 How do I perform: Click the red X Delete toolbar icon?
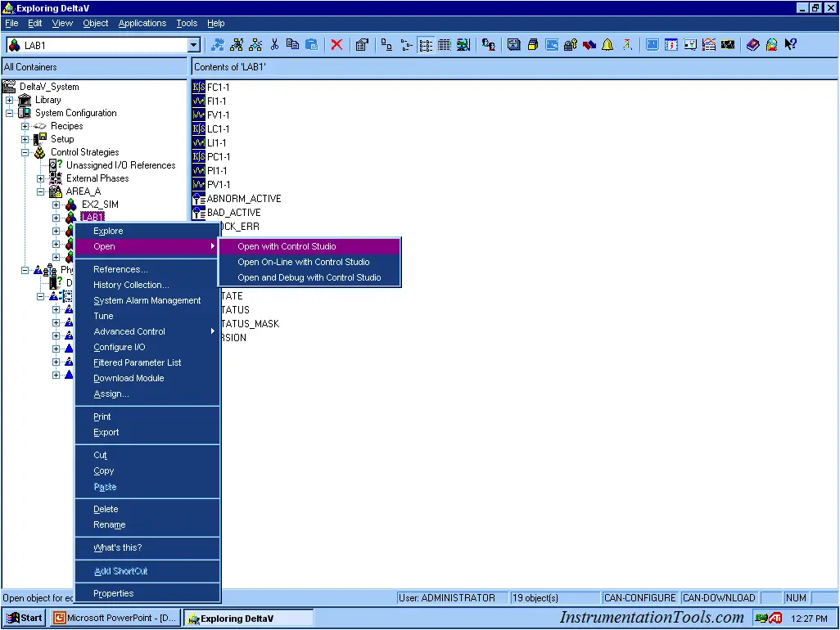336,45
